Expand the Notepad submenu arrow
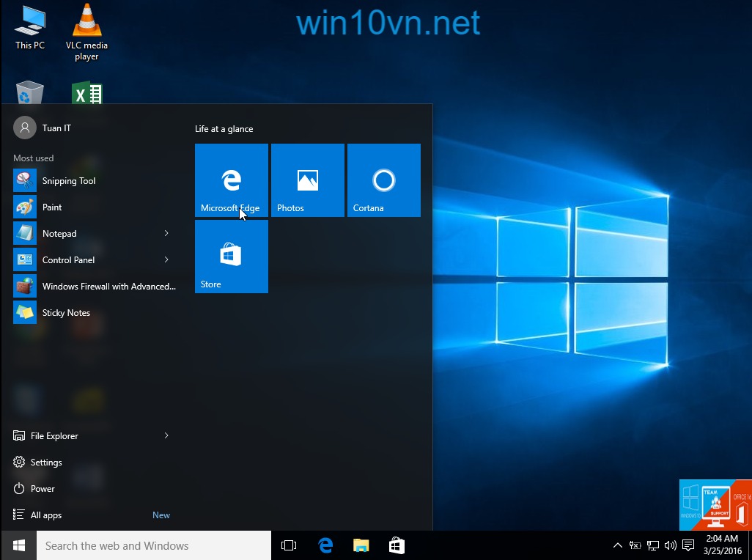This screenshot has height=560, width=752. 166,233
